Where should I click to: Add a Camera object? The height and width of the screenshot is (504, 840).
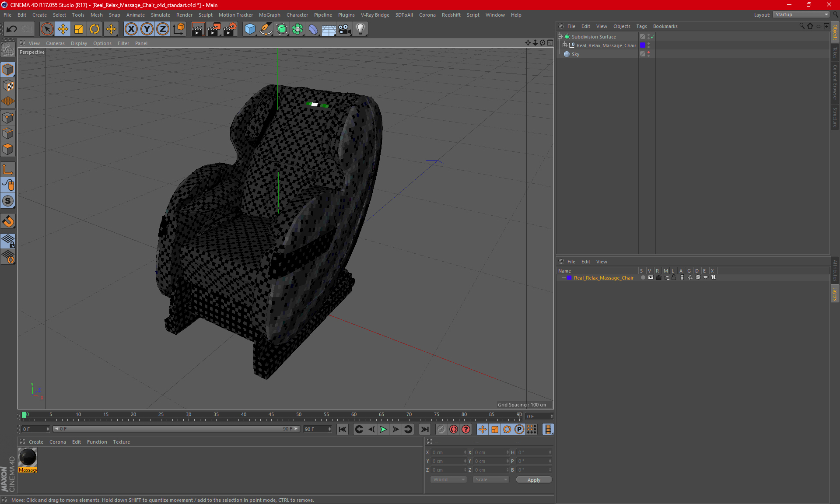coord(345,29)
